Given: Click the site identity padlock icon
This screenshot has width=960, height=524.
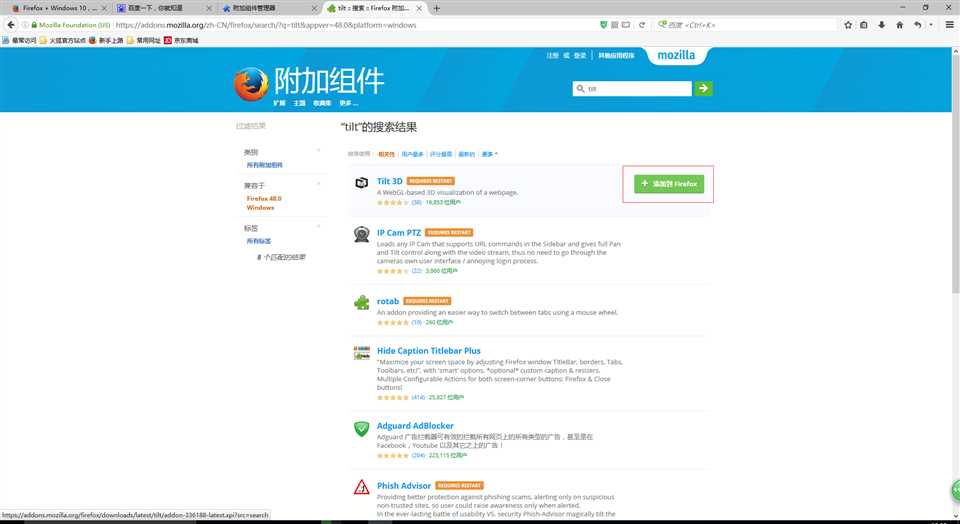Looking at the screenshot, I should point(34,25).
